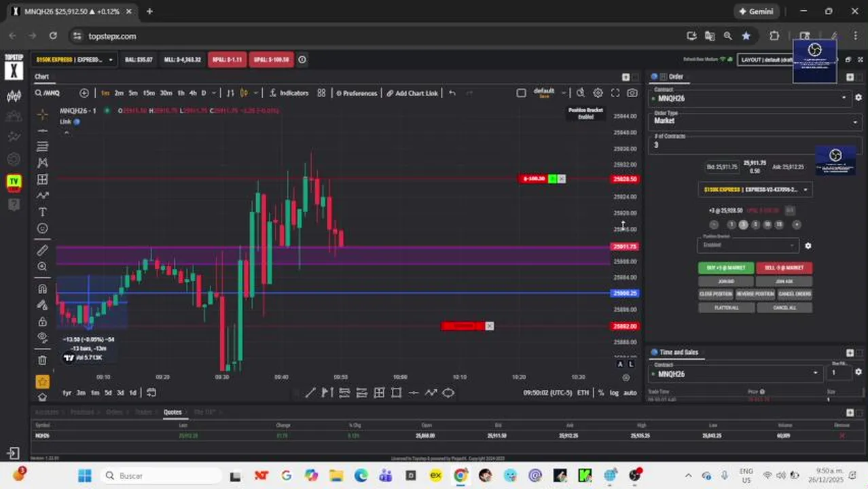
Task: Click the Cancel All button
Action: tap(784, 308)
